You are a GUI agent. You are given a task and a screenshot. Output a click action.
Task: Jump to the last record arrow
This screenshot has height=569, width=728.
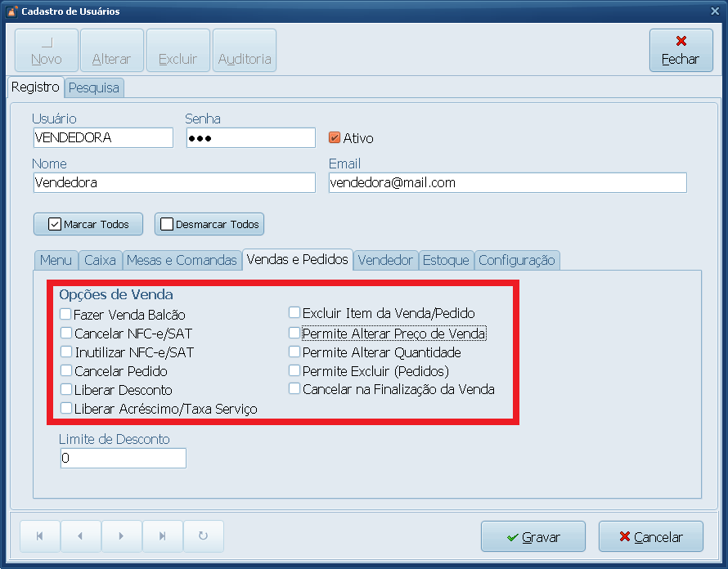coord(162,536)
